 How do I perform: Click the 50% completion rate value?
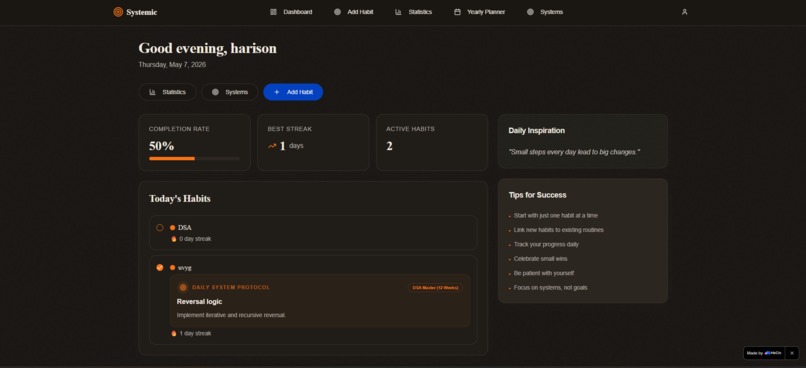click(161, 146)
